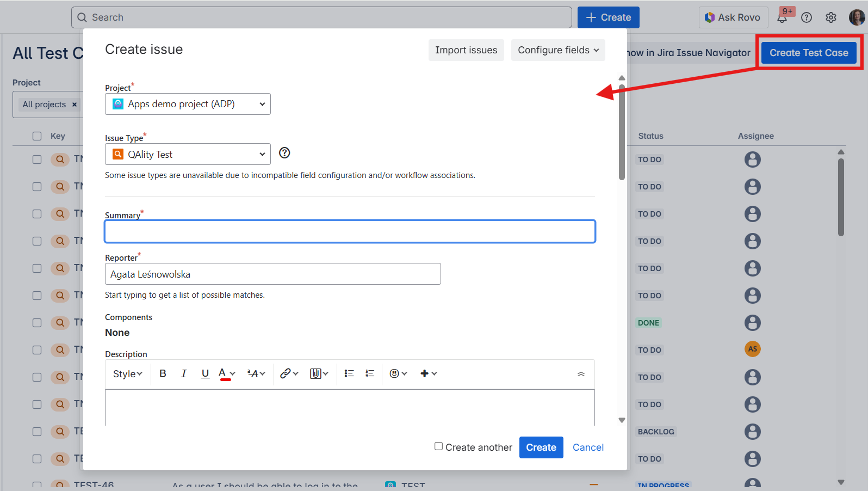This screenshot has width=868, height=491.
Task: Click the BACKLOG status label
Action: tap(656, 432)
